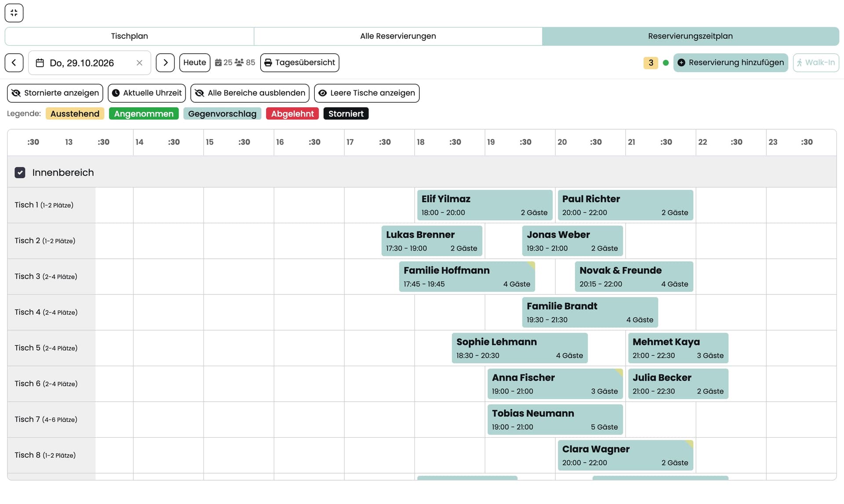This screenshot has width=844, height=504.
Task: Toggle Leere Tische anzeigen
Action: [x=367, y=93]
